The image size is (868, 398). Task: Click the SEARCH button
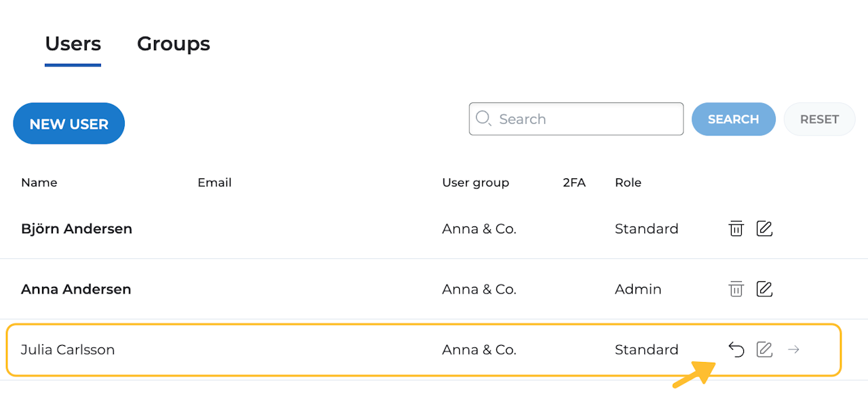tap(733, 119)
